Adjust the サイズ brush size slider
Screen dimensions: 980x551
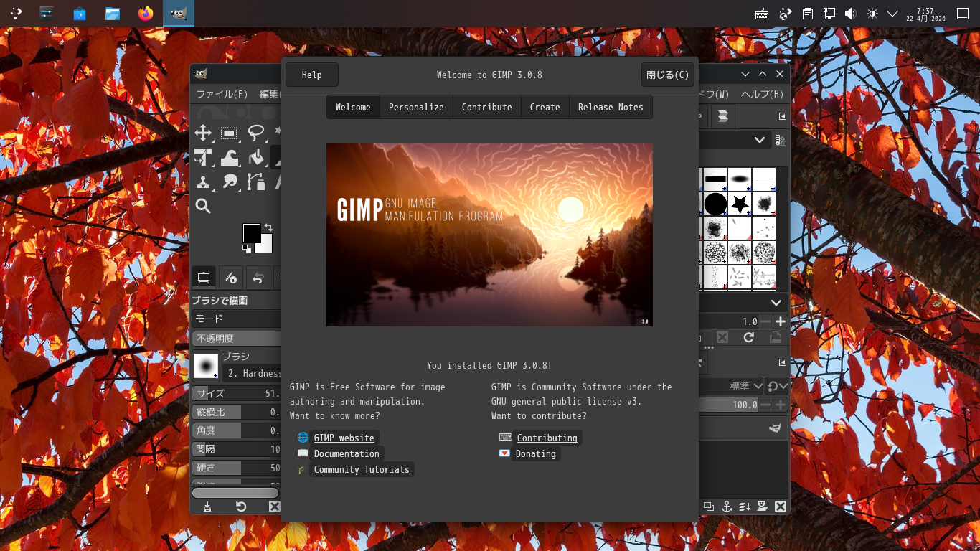click(237, 393)
